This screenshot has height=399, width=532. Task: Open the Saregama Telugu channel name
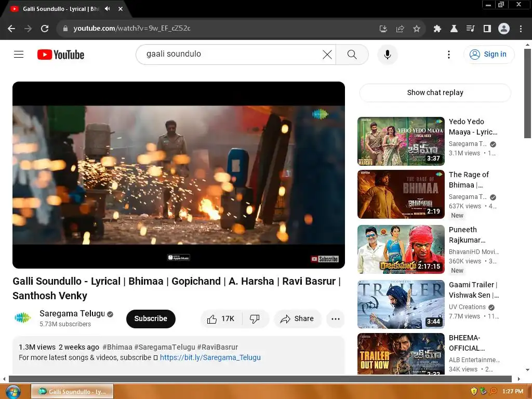pos(72,313)
